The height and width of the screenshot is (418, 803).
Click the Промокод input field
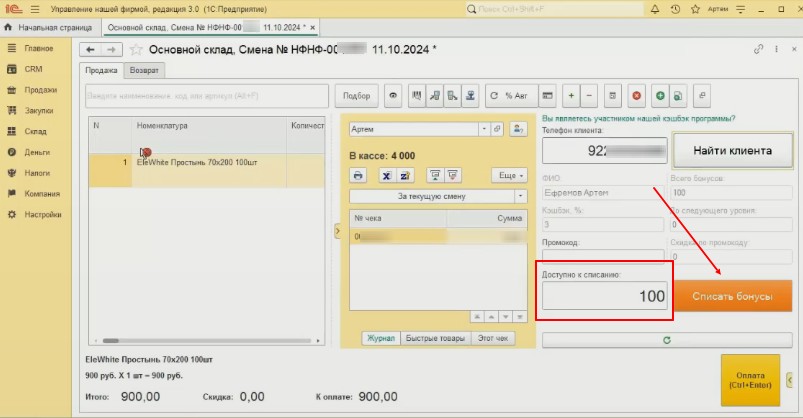tap(603, 255)
